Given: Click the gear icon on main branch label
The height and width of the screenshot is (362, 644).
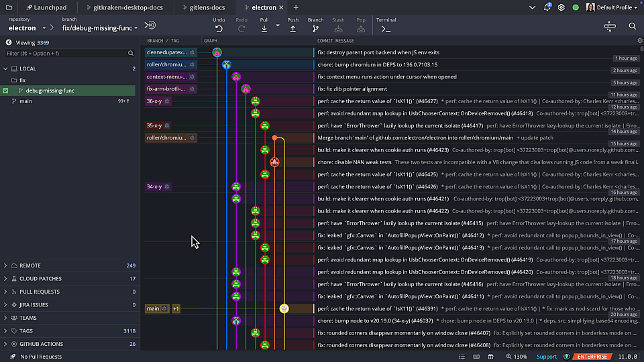Looking at the screenshot, I should [x=164, y=308].
